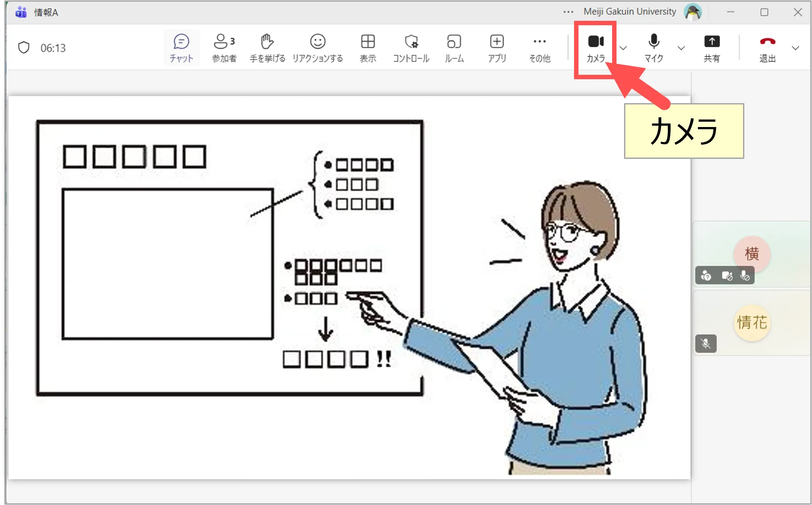Viewport: 812px width, 505px height.
Task: Open the chat (チャット) panel
Action: (181, 48)
